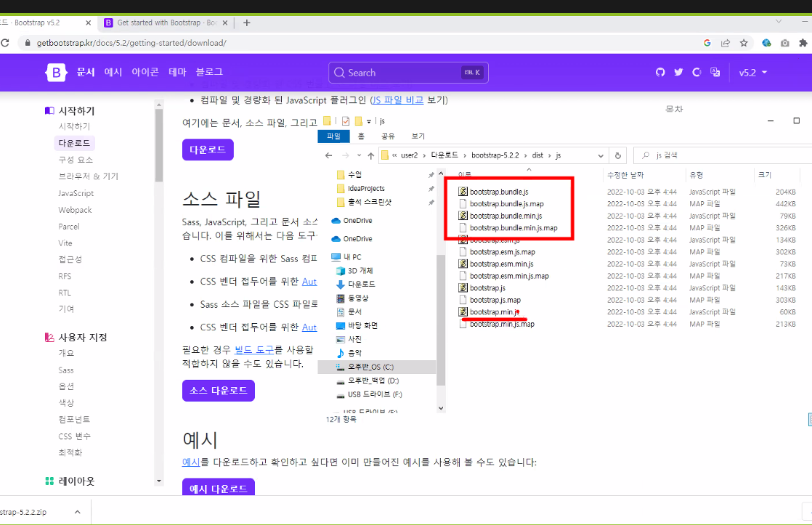Refresh the File Explorer folder view
Image resolution: width=812 pixels, height=525 pixels.
pos(618,155)
